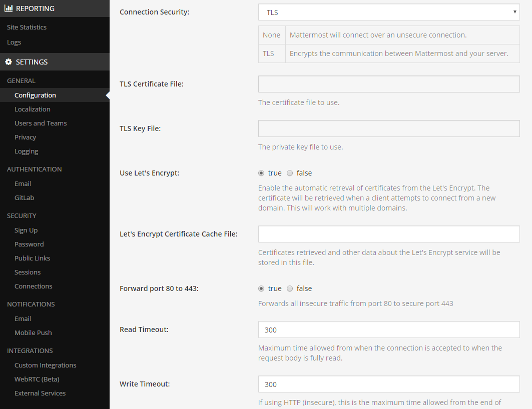Go to Users and Teams settings
532x409 pixels.
click(41, 123)
